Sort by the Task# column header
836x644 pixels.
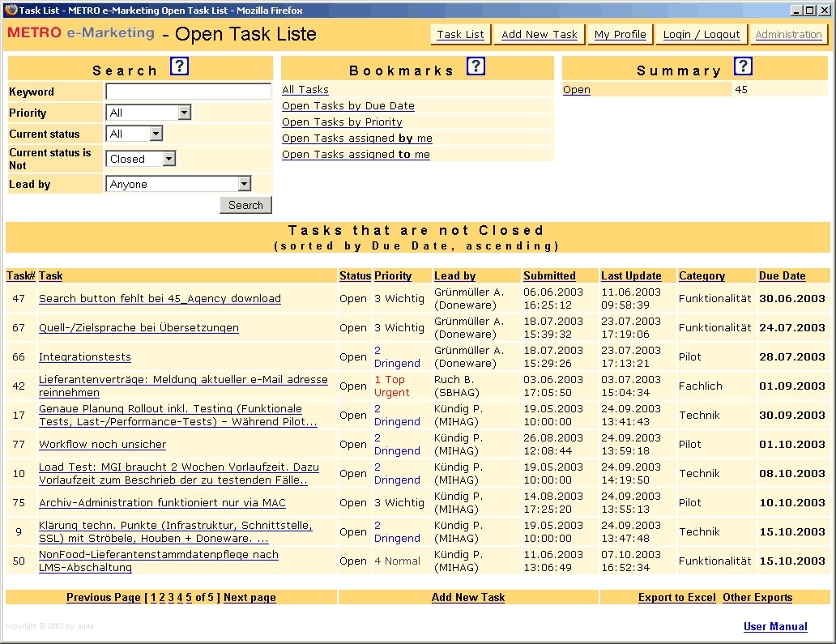(21, 275)
